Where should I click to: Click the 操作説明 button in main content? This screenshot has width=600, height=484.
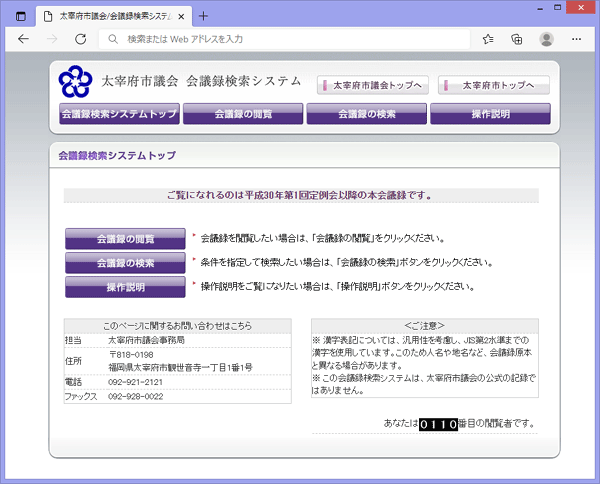(125, 287)
